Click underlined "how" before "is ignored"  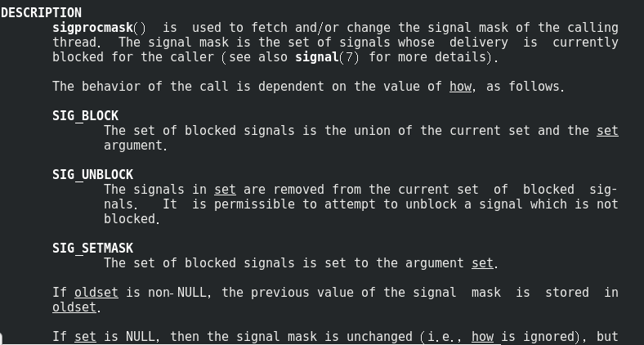[x=482, y=336]
